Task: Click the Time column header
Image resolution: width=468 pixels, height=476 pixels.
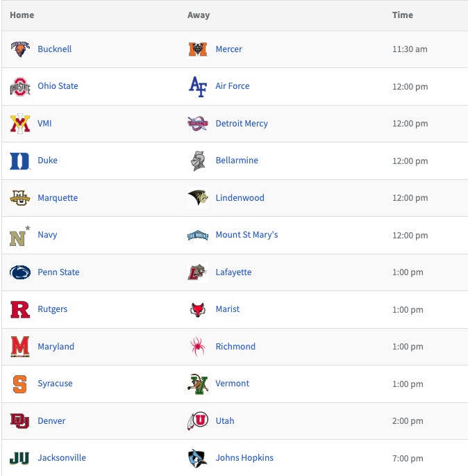Action: point(402,15)
